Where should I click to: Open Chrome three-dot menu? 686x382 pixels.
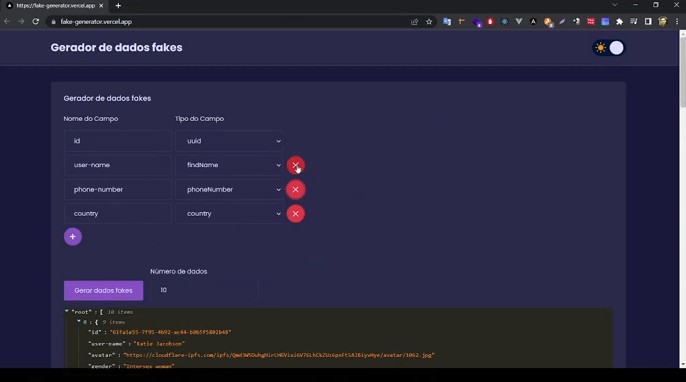(x=677, y=21)
